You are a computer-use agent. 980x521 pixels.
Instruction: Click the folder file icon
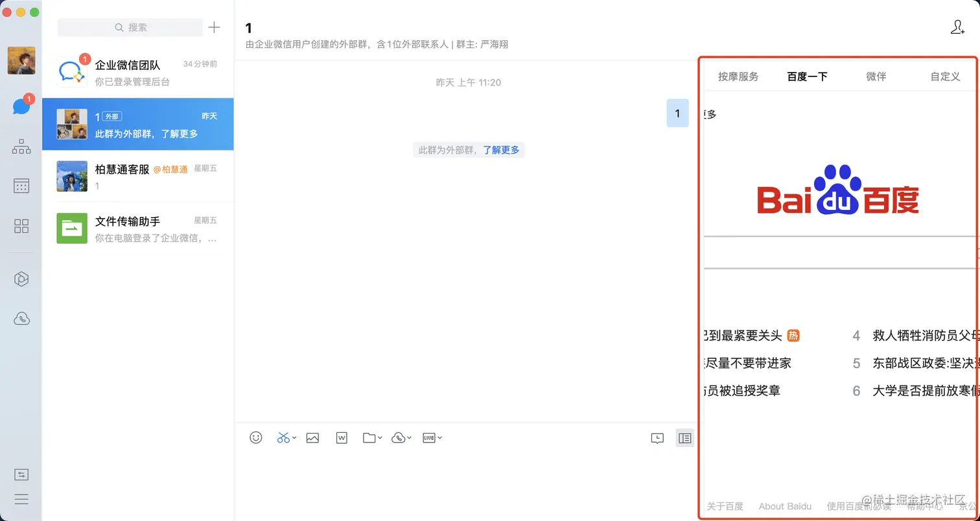(x=369, y=438)
